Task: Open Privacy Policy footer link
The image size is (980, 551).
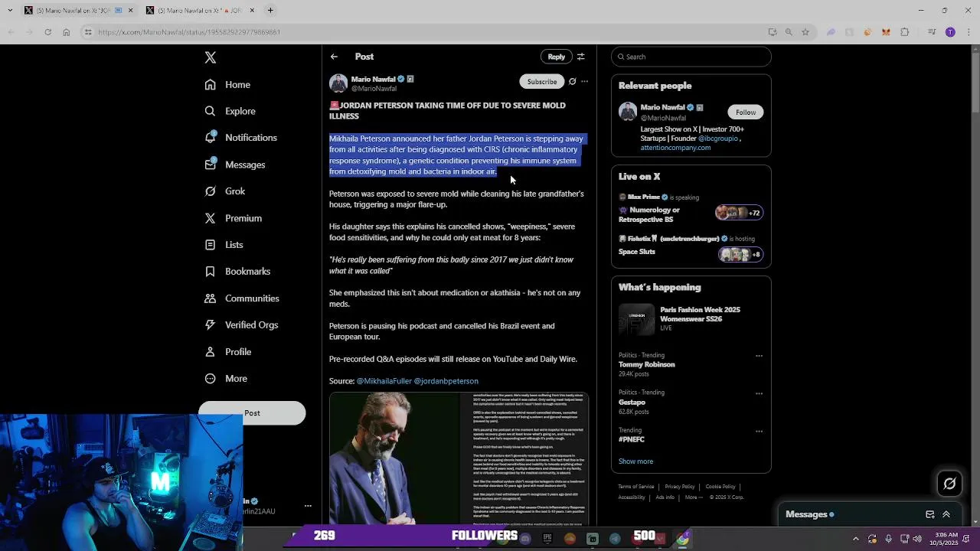Action: pos(679,487)
